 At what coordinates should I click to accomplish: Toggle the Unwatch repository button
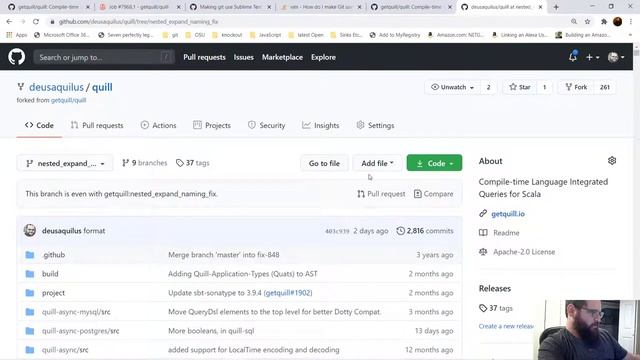(452, 87)
